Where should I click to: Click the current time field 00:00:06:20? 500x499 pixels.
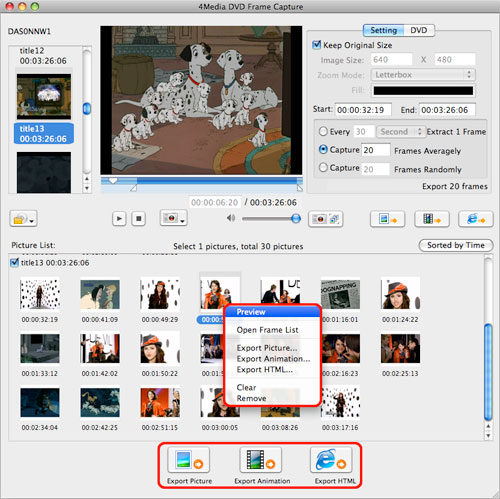click(214, 202)
